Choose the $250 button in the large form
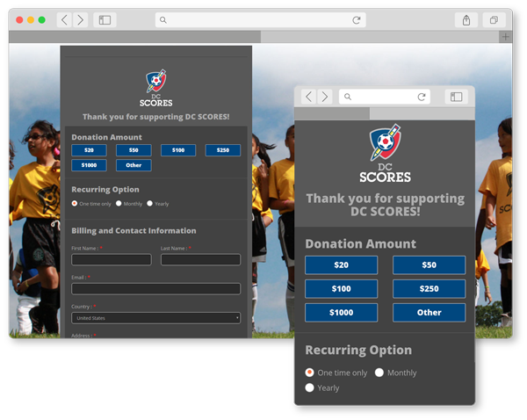Viewport: 527px width, 420px height. coord(223,150)
